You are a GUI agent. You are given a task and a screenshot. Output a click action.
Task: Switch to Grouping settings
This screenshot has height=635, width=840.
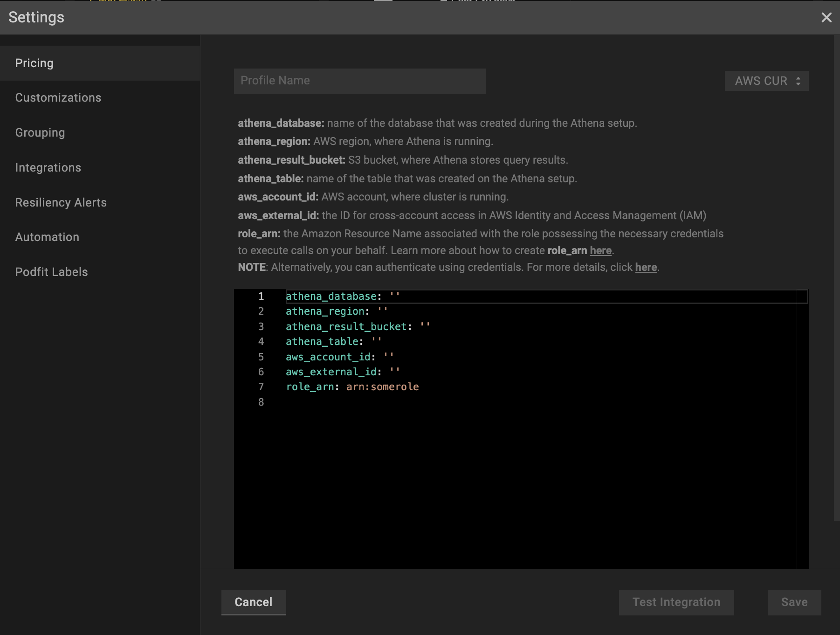40,133
